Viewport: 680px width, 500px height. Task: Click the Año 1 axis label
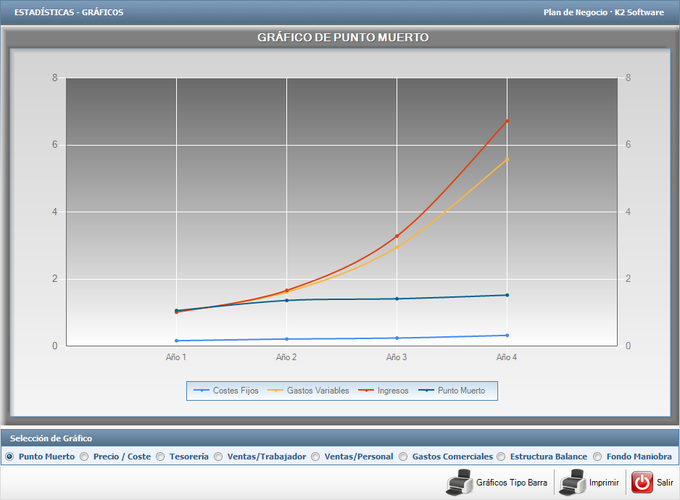[176, 357]
